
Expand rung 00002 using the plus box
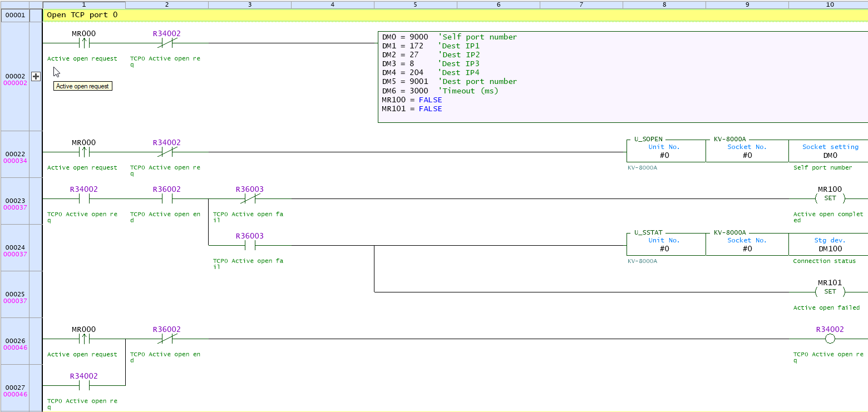click(x=36, y=76)
